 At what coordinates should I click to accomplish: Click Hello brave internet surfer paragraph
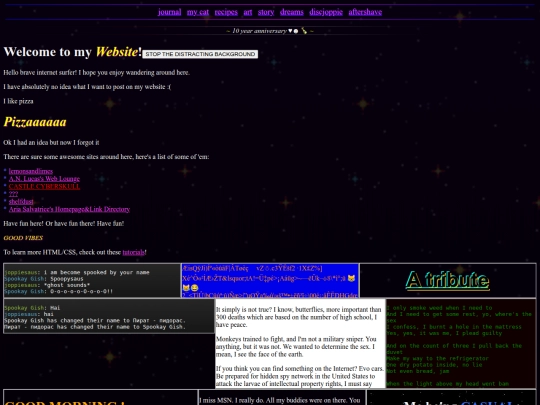(x=96, y=73)
